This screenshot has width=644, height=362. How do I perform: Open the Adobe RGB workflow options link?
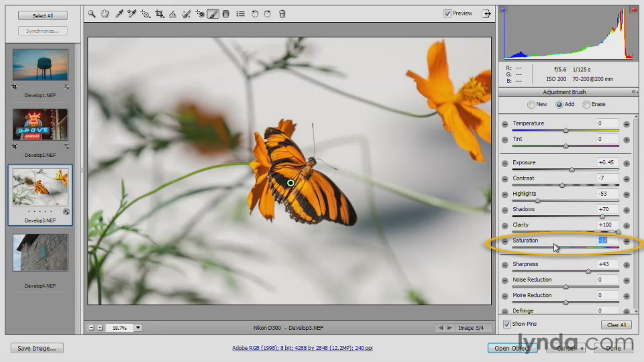[303, 348]
